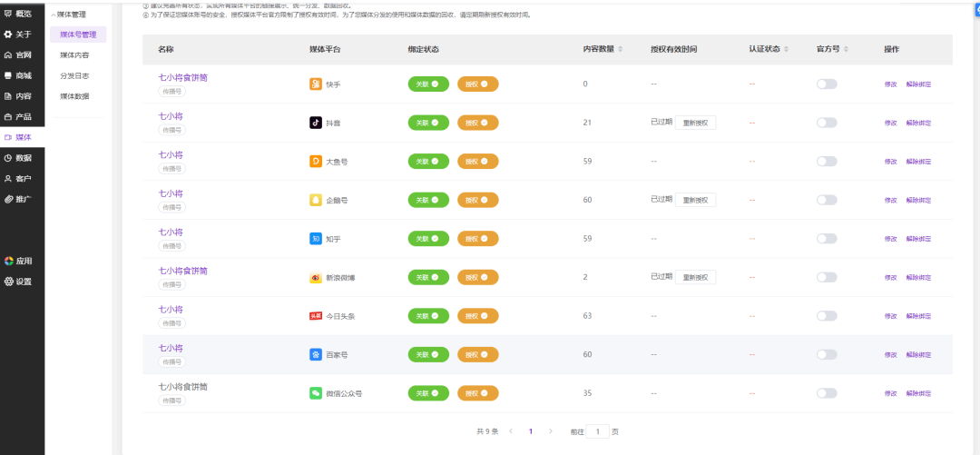This screenshot has width=980, height=455.
Task: Click the 大鱼号 platform icon
Action: click(x=316, y=162)
